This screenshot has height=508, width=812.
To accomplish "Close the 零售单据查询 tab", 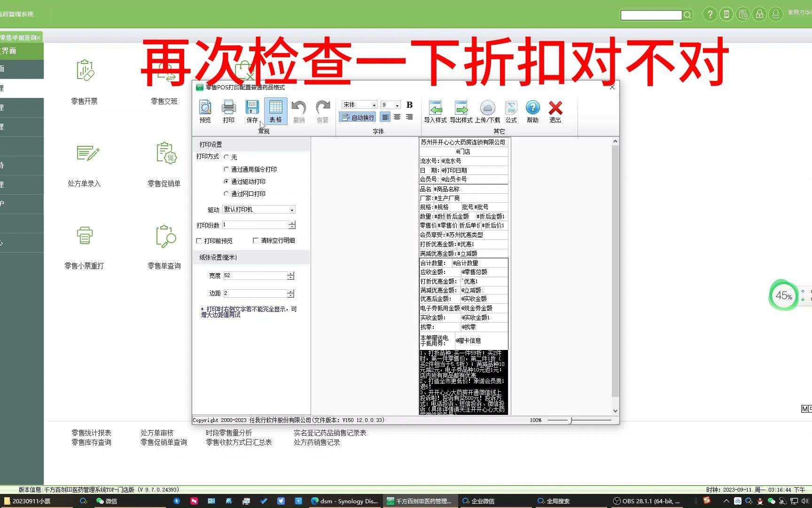I will click(x=39, y=38).
